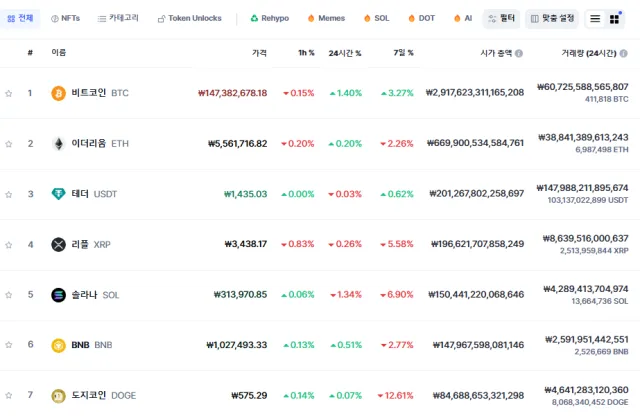Screen dimensions: 640x418
Task: Select the Rehypo category
Action: 269,18
